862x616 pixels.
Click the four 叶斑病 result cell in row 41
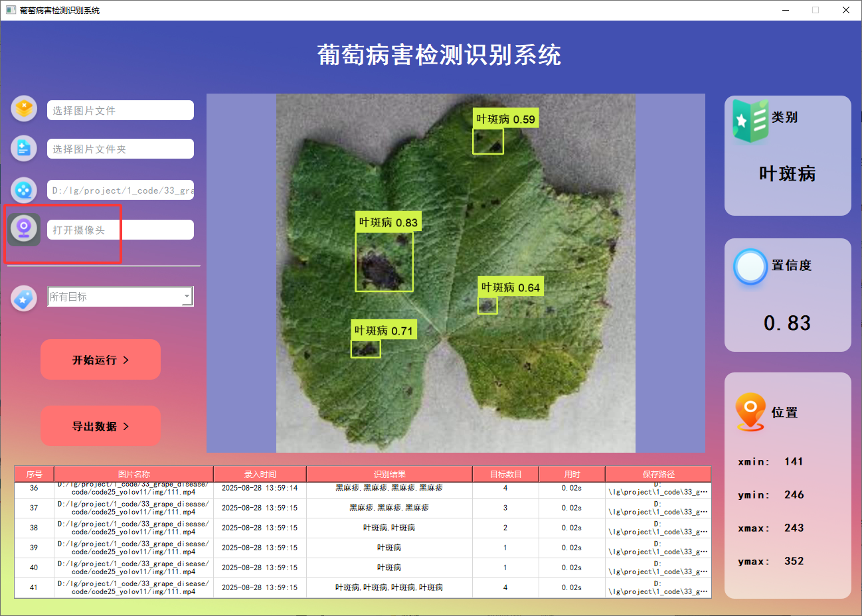[x=389, y=587]
